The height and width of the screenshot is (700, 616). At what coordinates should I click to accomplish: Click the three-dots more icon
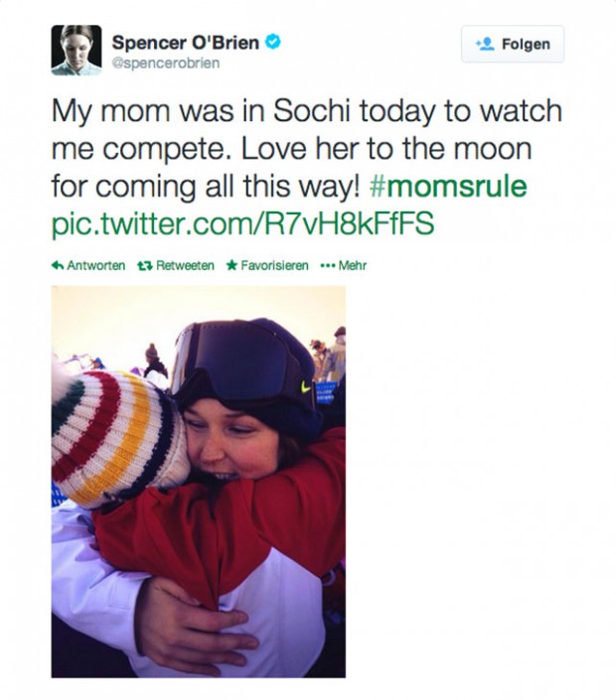(x=327, y=266)
